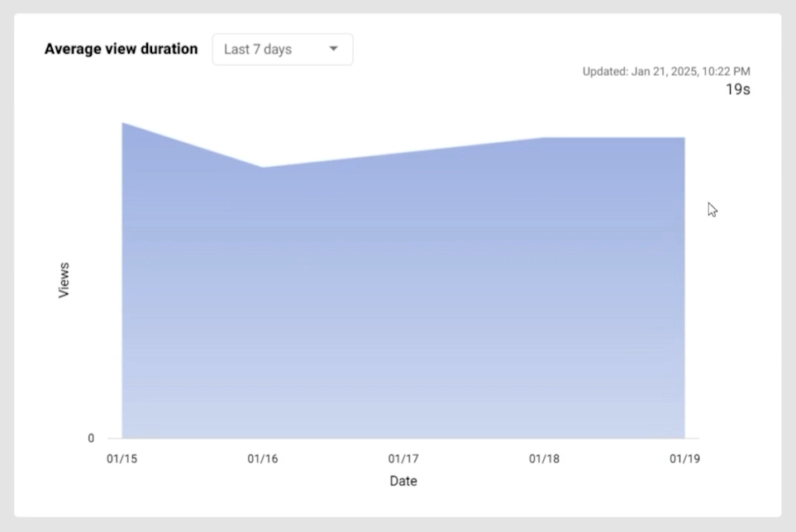Select the 19s average duration value

pos(737,89)
